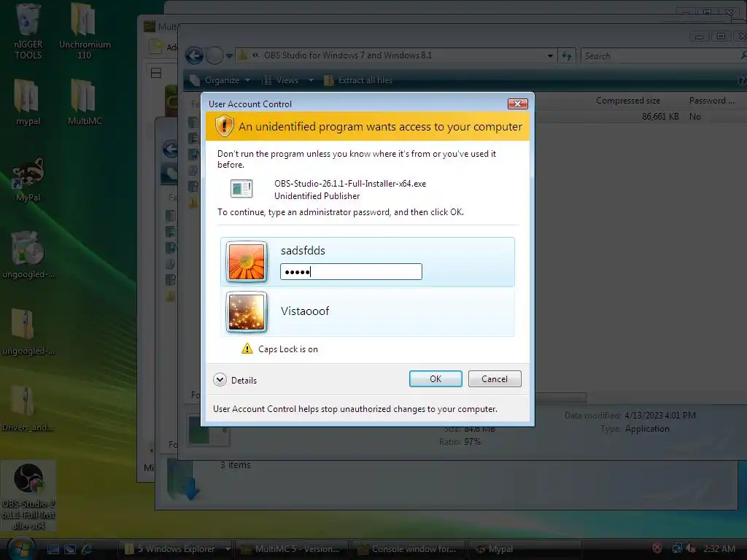Click the 2:32 AM clock

719,548
